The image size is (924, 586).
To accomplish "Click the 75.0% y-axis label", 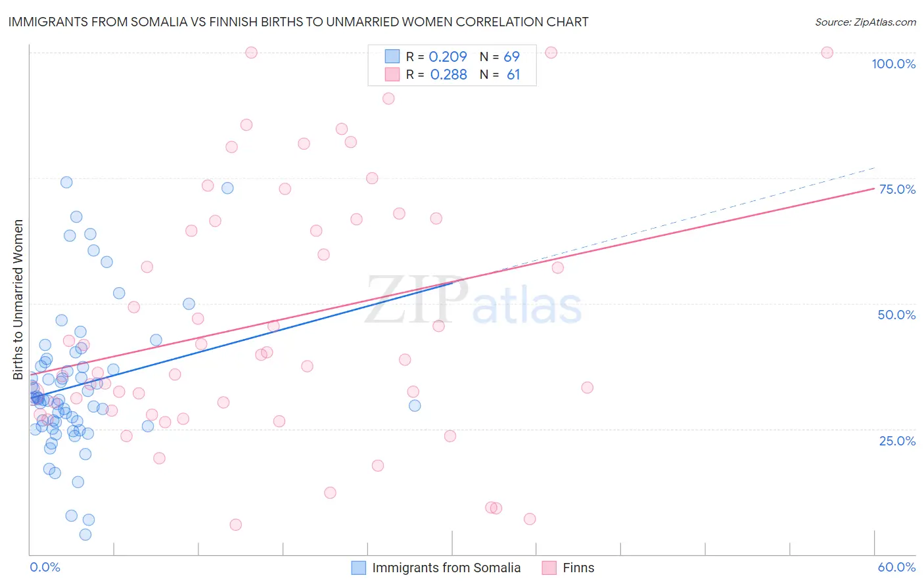I will (x=897, y=189).
